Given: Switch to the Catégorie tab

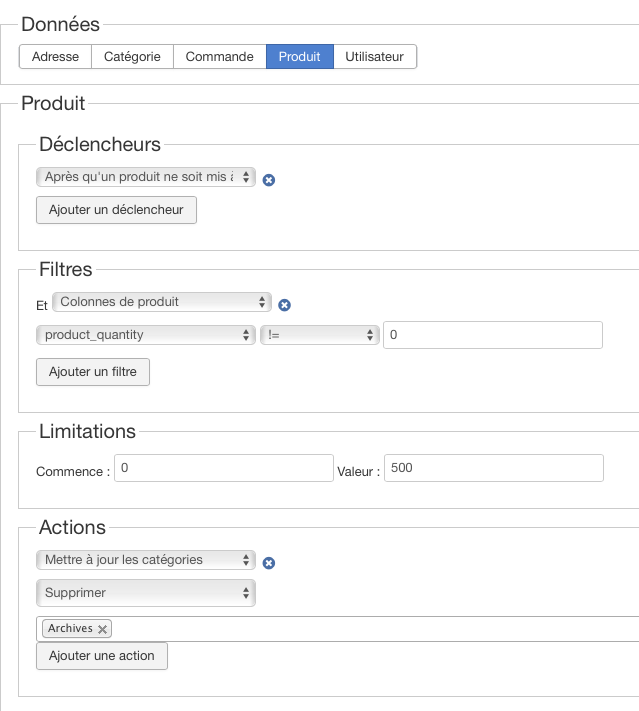Looking at the screenshot, I should coord(132,57).
